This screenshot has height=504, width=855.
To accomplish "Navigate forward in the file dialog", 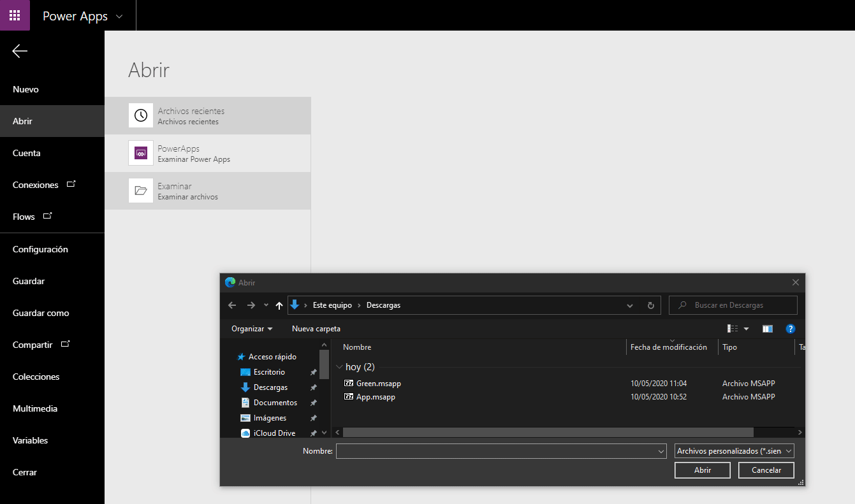I will coord(251,305).
